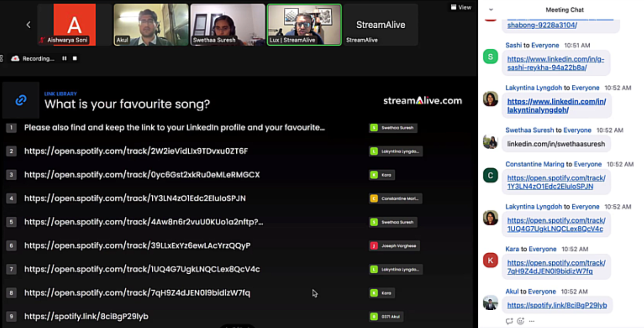The height and width of the screenshot is (328, 644).
Task: Click spotify.link/8ciBgP29lyb in row 9
Action: (86, 316)
